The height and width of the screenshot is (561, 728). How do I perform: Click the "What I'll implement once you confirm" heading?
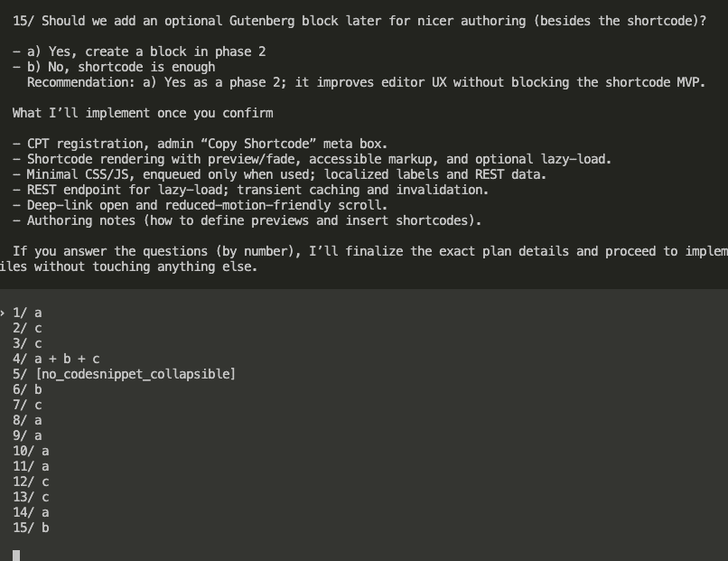point(143,113)
